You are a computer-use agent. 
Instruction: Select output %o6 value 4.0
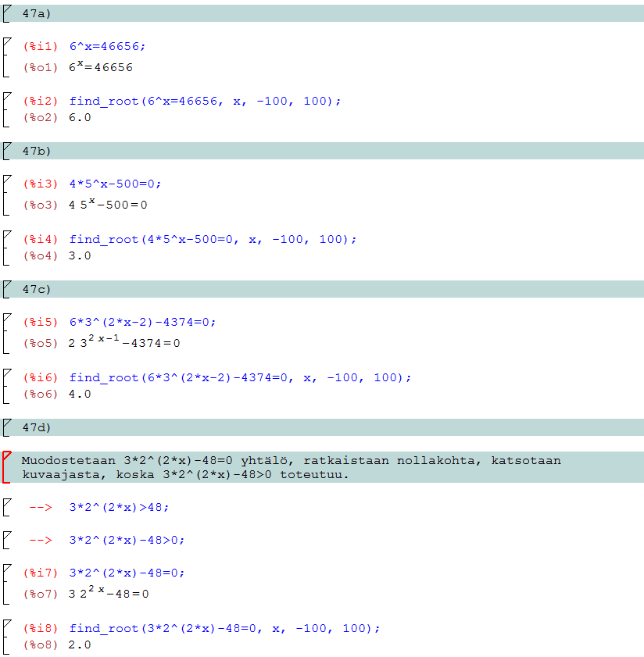click(80, 395)
